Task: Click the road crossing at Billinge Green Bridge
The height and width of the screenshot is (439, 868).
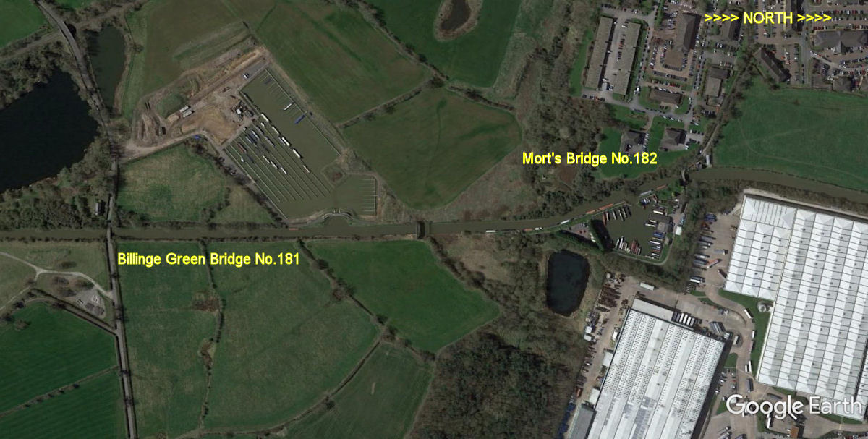Action: (x=110, y=234)
